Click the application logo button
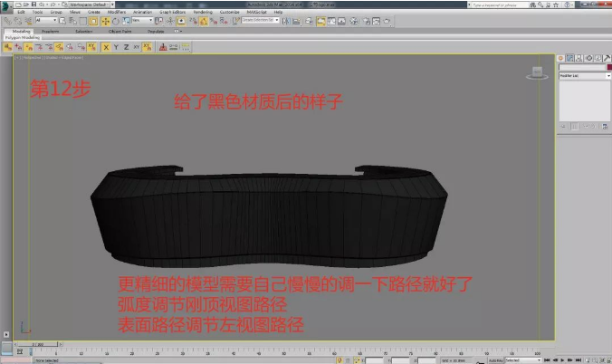This screenshot has width=612, height=364. (x=5, y=5)
